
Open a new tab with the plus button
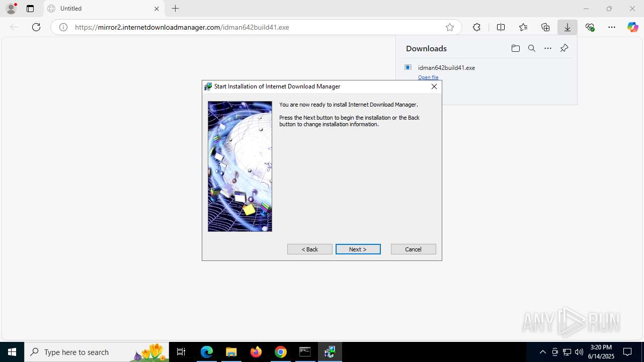175,9
